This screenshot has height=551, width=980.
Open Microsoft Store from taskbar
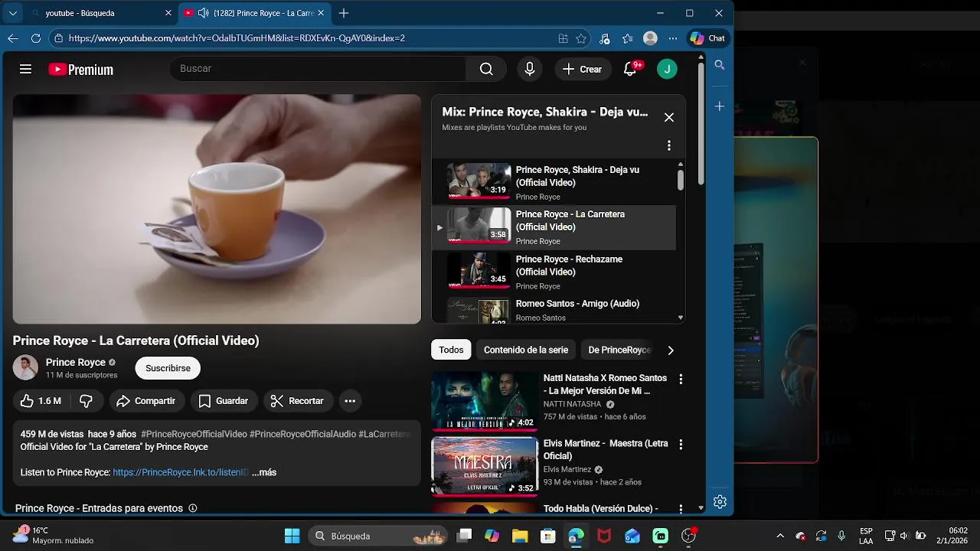[x=548, y=536]
